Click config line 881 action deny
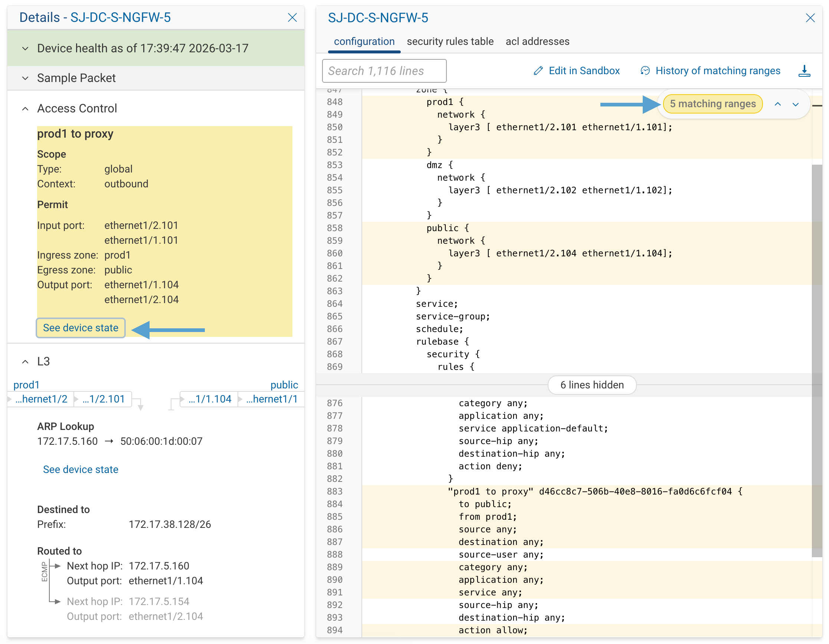The width and height of the screenshot is (829, 644). pos(490,466)
